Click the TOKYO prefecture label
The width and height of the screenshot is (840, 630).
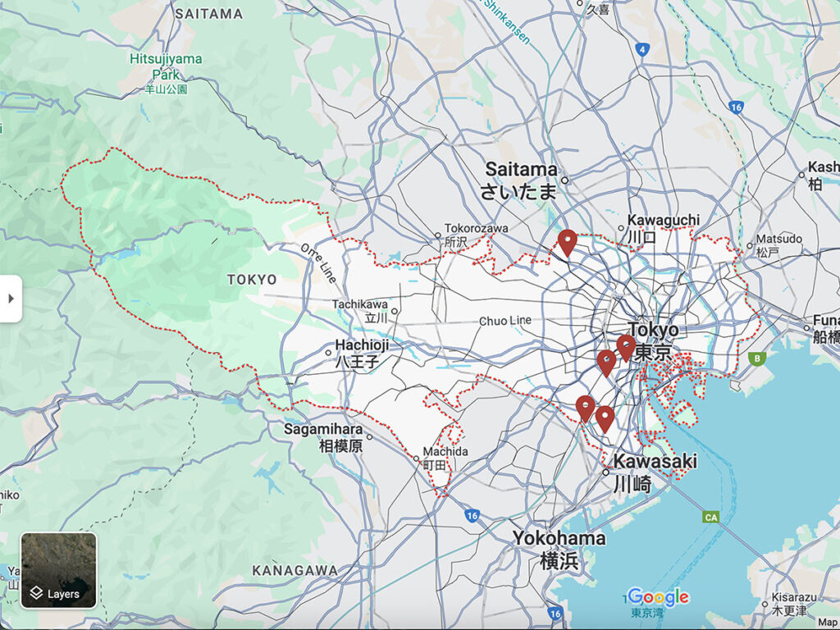pyautogui.click(x=252, y=280)
